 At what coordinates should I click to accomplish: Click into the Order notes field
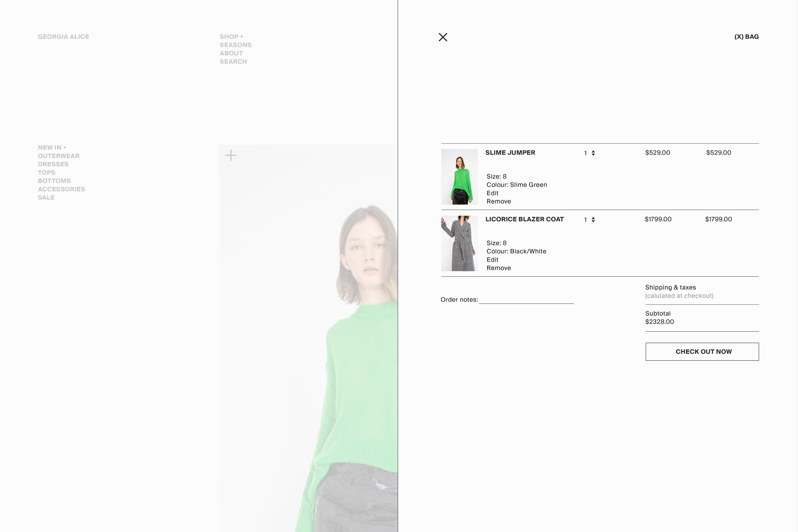526,299
